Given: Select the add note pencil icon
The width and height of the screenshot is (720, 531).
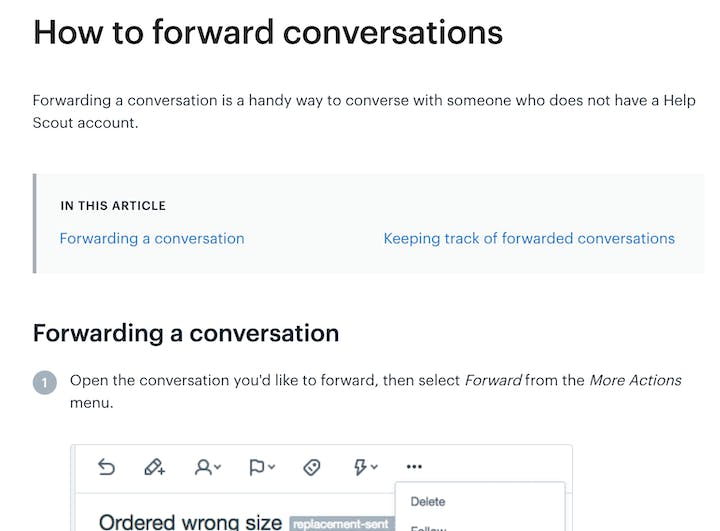Looking at the screenshot, I should click(154, 467).
